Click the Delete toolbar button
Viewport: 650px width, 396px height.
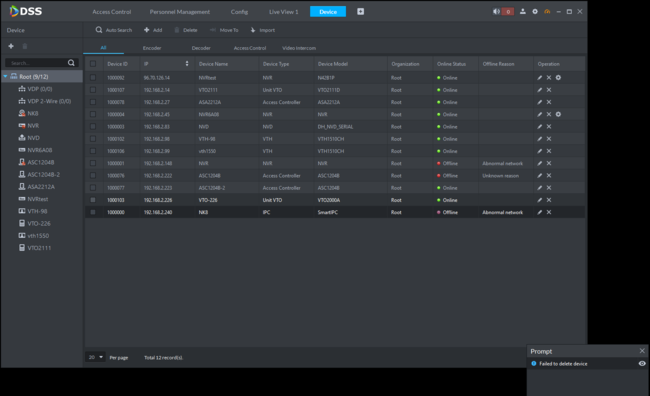point(186,30)
